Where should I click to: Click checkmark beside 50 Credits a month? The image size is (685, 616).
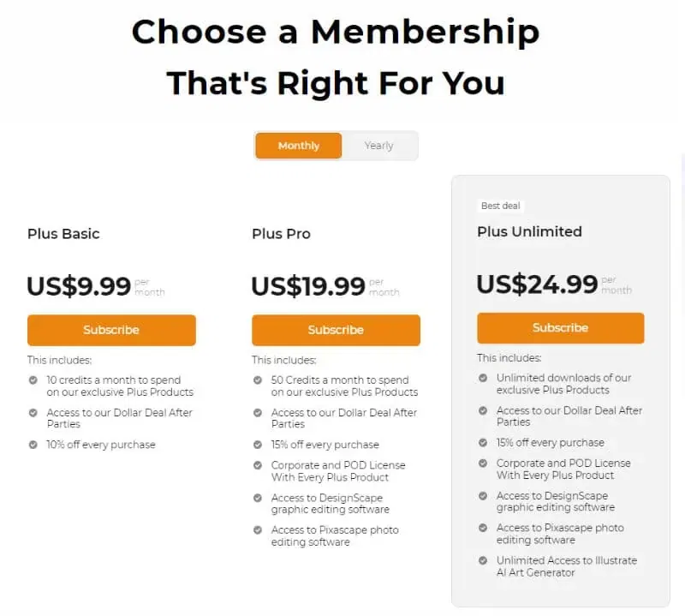pyautogui.click(x=257, y=380)
